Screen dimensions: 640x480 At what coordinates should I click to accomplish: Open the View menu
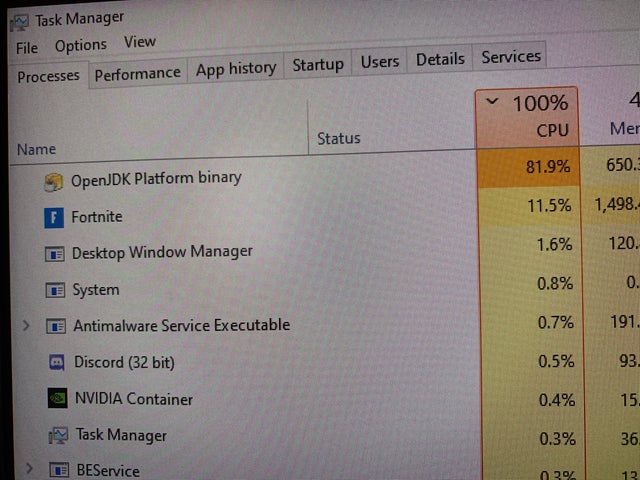(140, 42)
